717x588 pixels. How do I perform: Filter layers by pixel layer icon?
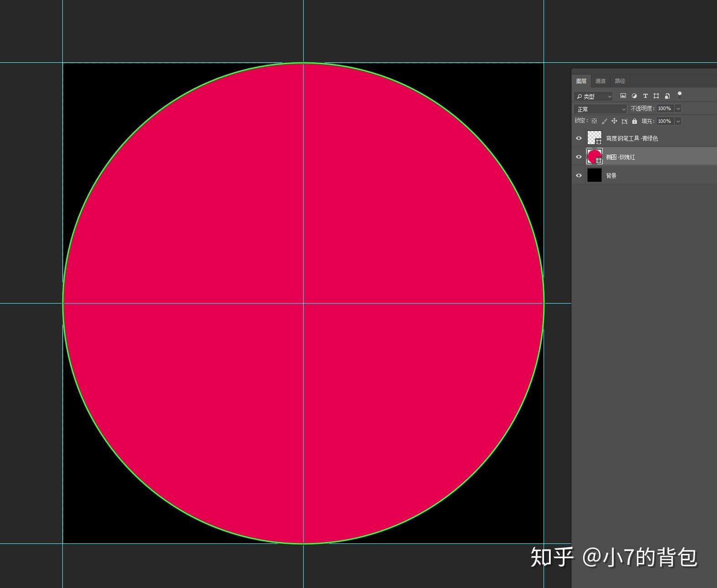click(623, 96)
